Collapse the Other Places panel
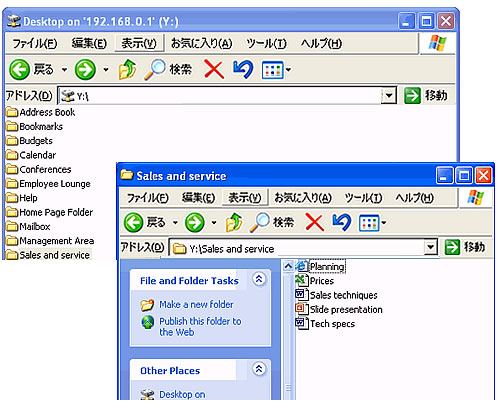The width and height of the screenshot is (502, 411). pos(259,369)
